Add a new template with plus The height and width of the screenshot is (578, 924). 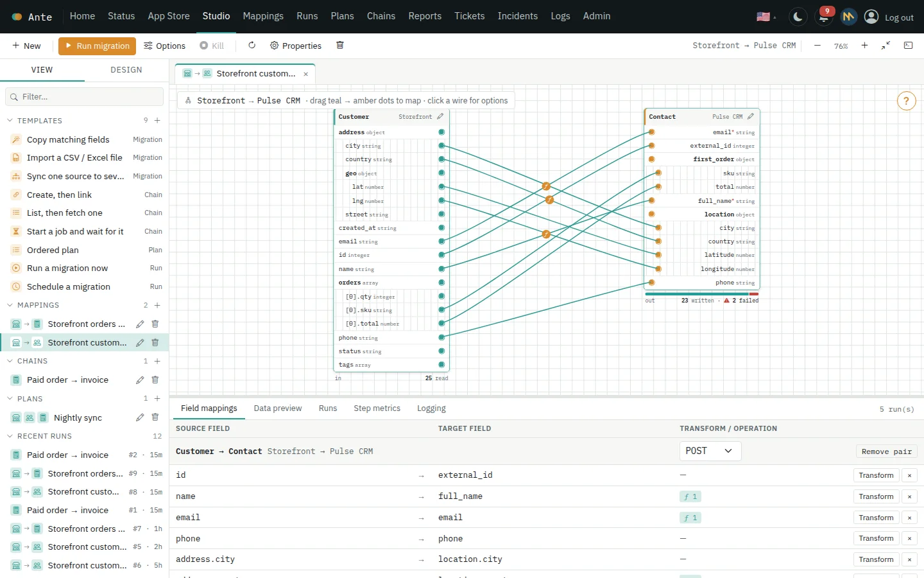pos(157,121)
